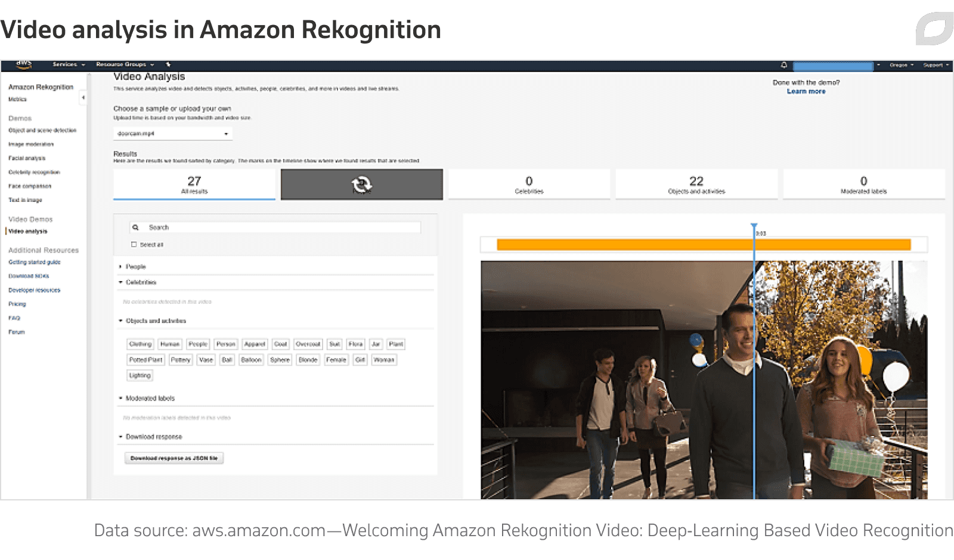954x560 pixels.
Task: Open the Oregon region dropdown
Action: (902, 65)
